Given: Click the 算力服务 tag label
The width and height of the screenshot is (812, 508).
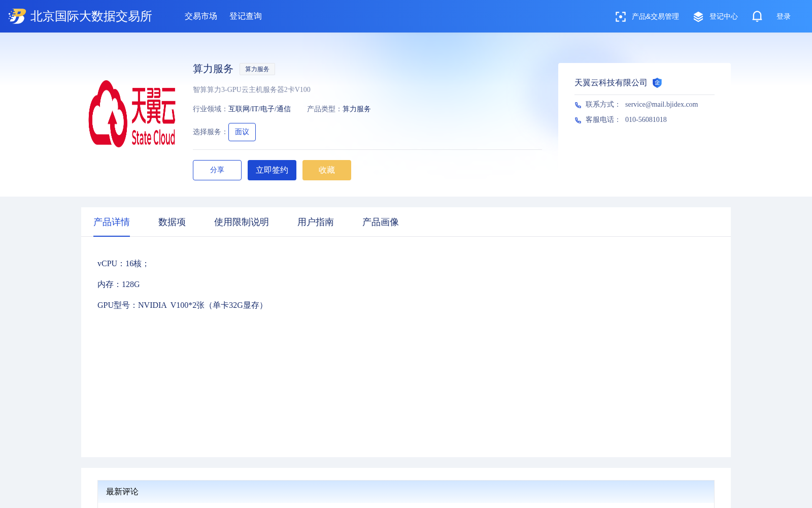Looking at the screenshot, I should pyautogui.click(x=257, y=69).
